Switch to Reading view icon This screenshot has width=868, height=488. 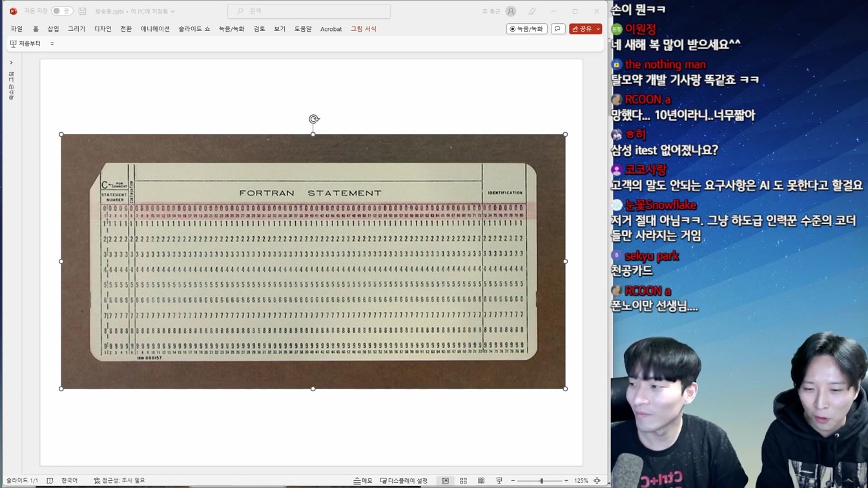point(481,481)
